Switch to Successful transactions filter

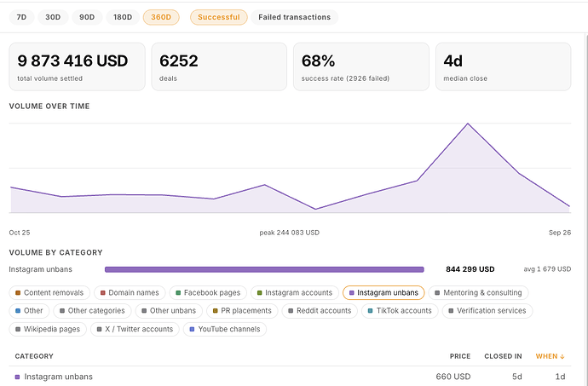click(219, 17)
